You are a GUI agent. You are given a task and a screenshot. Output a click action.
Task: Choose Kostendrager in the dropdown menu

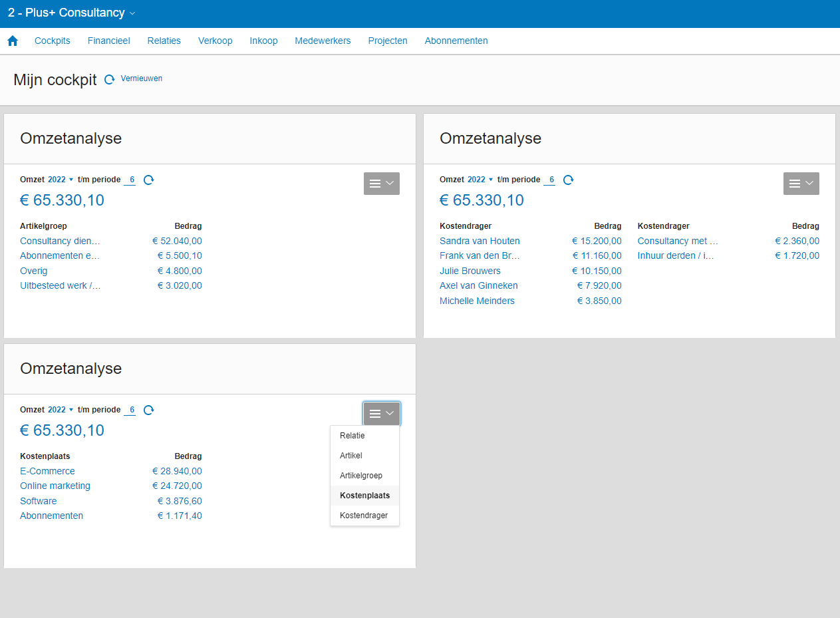(x=364, y=516)
